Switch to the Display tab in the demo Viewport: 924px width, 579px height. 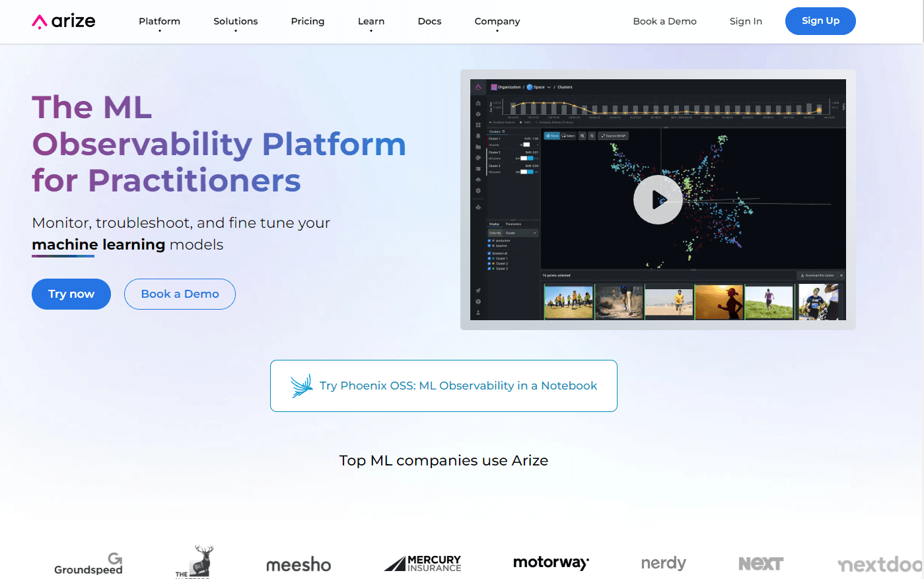pyautogui.click(x=494, y=224)
